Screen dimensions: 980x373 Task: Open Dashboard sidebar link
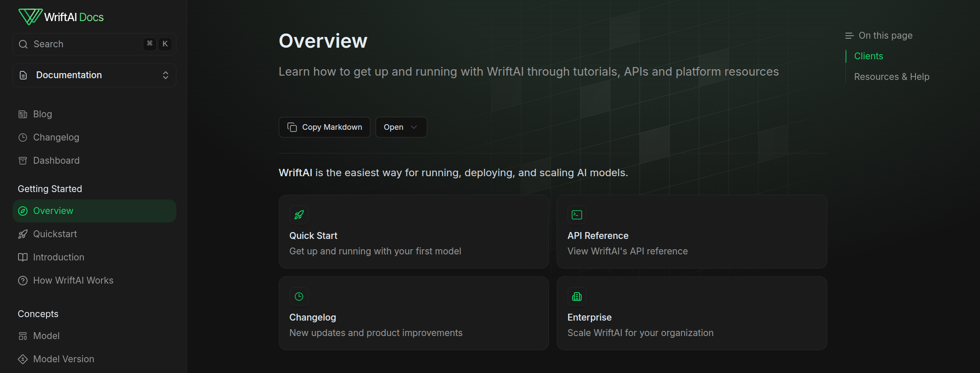click(94, 161)
